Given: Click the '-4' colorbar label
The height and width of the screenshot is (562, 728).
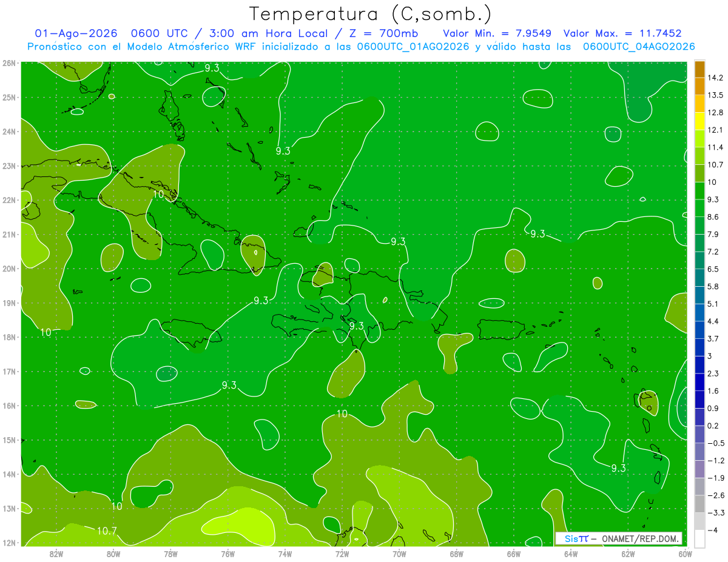Looking at the screenshot, I should [x=712, y=530].
